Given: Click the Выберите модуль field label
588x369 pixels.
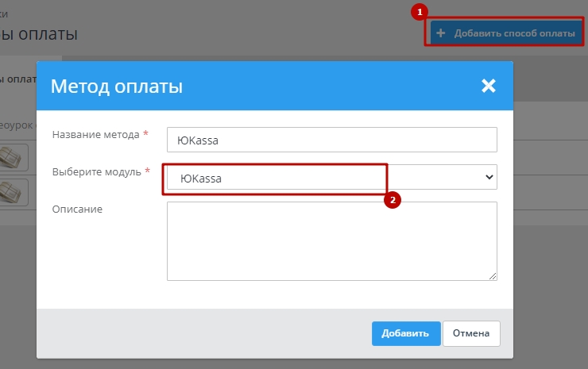Looking at the screenshot, I should pos(96,171).
